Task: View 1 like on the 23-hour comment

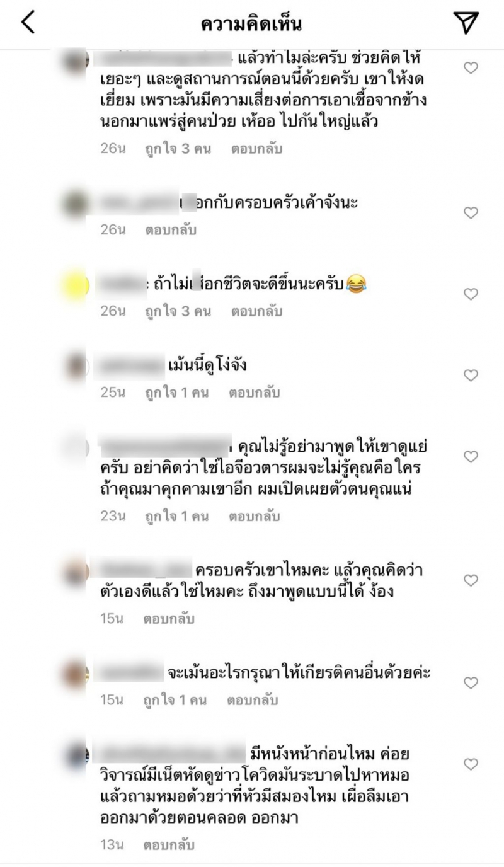Action: [x=176, y=517]
